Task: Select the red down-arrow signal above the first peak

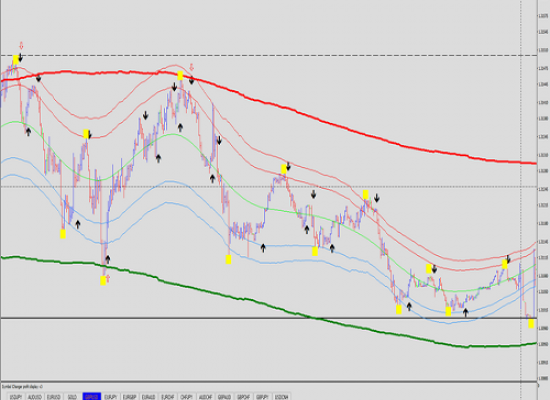Action: (21, 45)
